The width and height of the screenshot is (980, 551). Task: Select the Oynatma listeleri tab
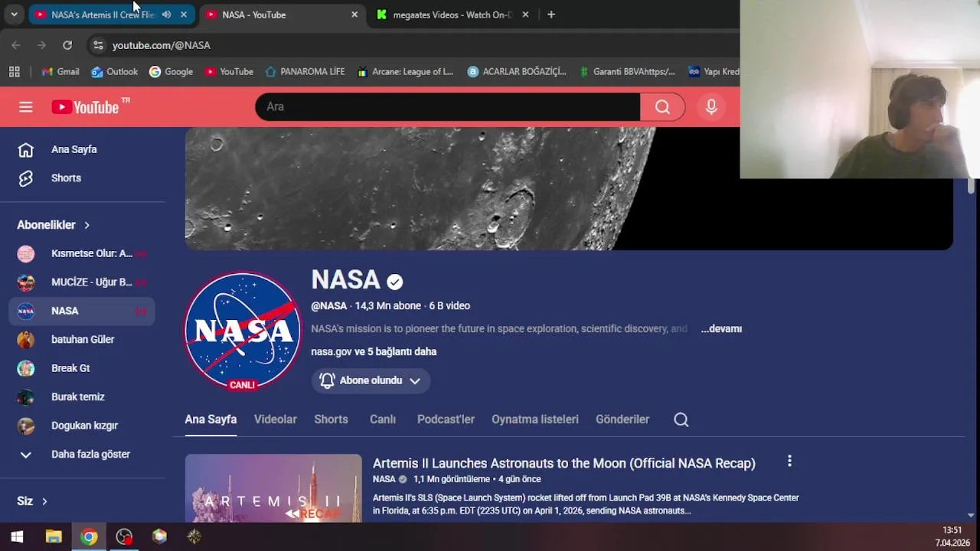click(x=535, y=419)
